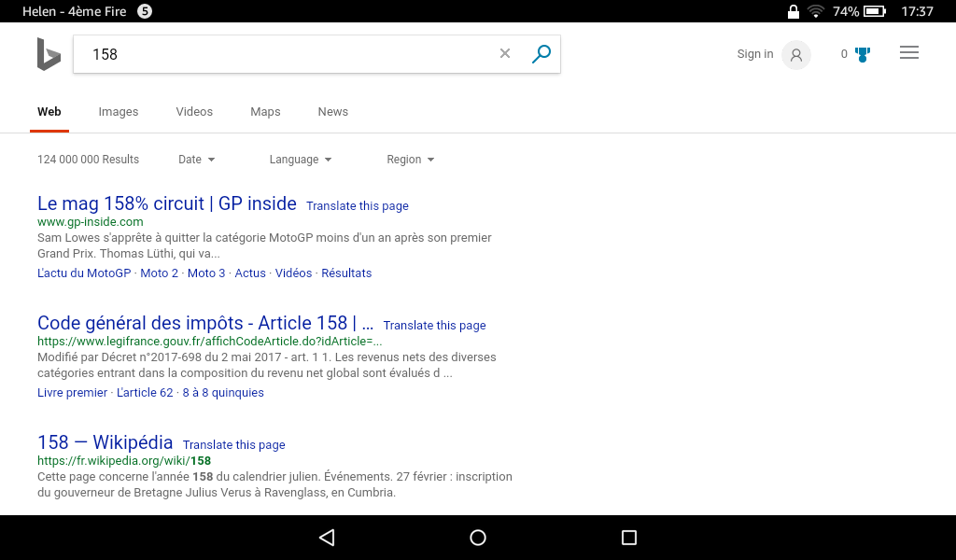
Task: Translate the GP inside result page
Action: pyautogui.click(x=358, y=206)
